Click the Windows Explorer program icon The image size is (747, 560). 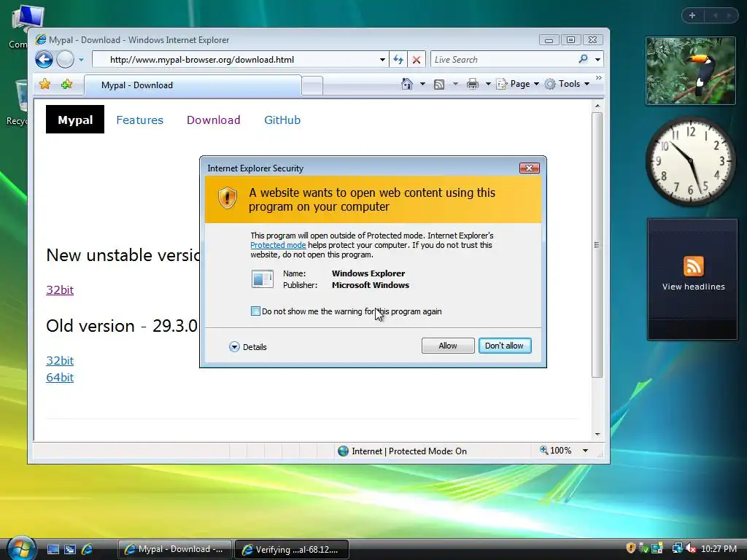tap(263, 279)
